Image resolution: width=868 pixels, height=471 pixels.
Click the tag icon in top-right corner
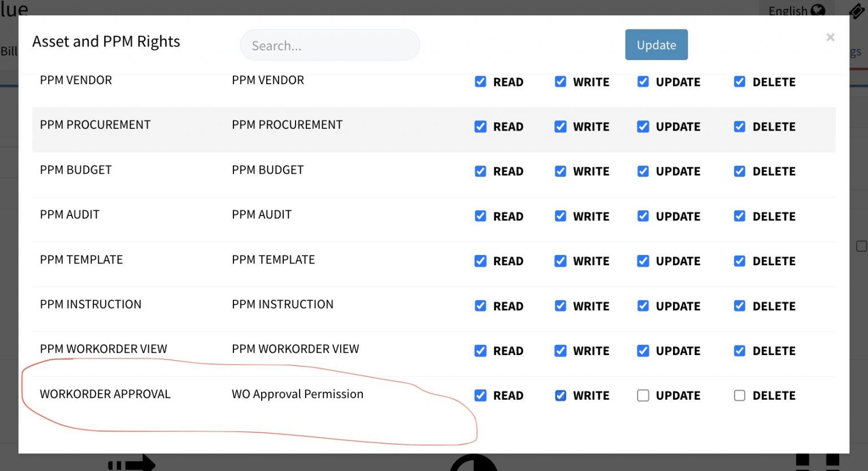click(x=857, y=10)
